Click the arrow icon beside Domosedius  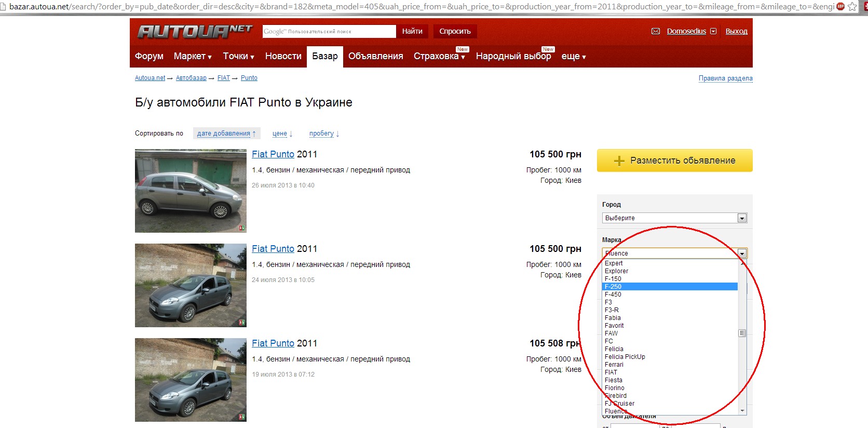713,31
